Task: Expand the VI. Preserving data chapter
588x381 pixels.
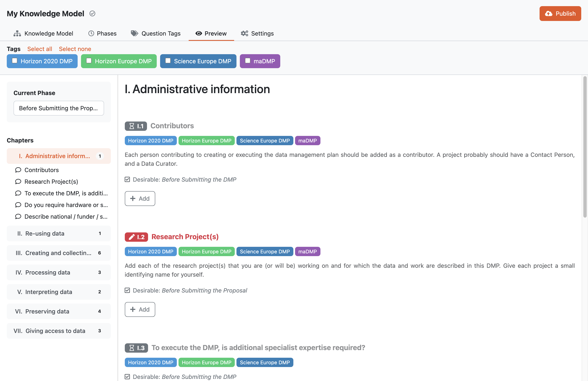Action: tap(59, 311)
